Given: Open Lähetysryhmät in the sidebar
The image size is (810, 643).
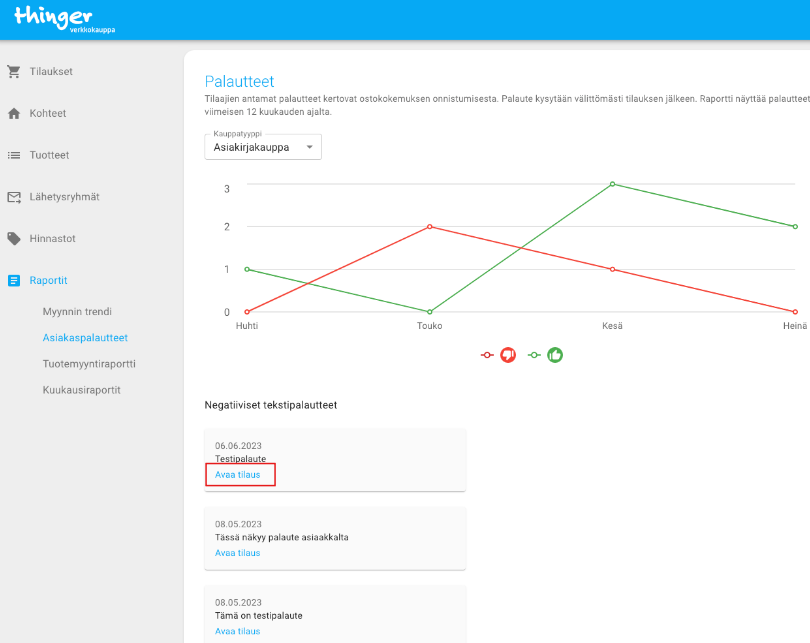Looking at the screenshot, I should [64, 197].
